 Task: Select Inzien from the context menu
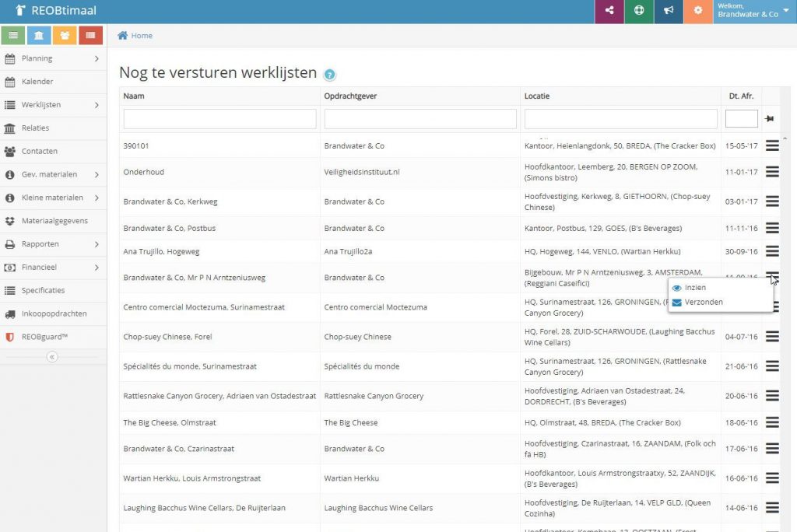click(x=695, y=288)
